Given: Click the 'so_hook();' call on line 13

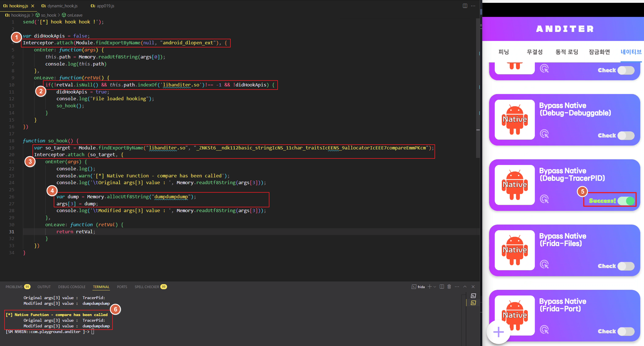Looking at the screenshot, I should click(x=70, y=106).
